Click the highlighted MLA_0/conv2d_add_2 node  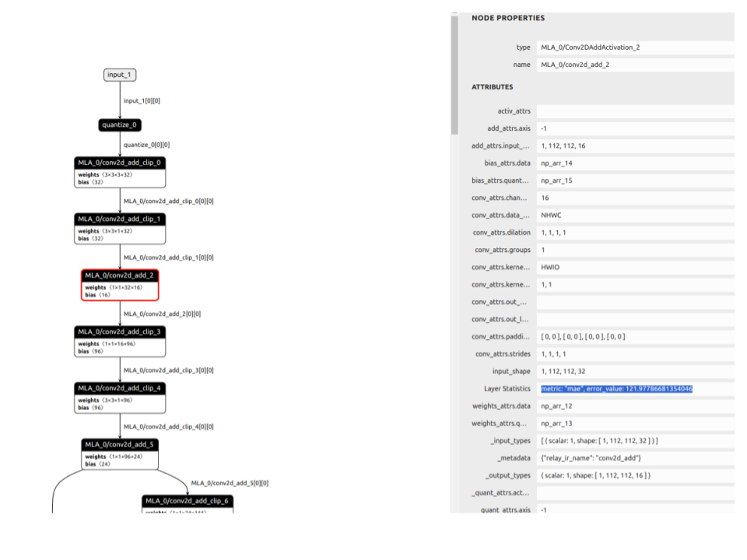tap(120, 284)
